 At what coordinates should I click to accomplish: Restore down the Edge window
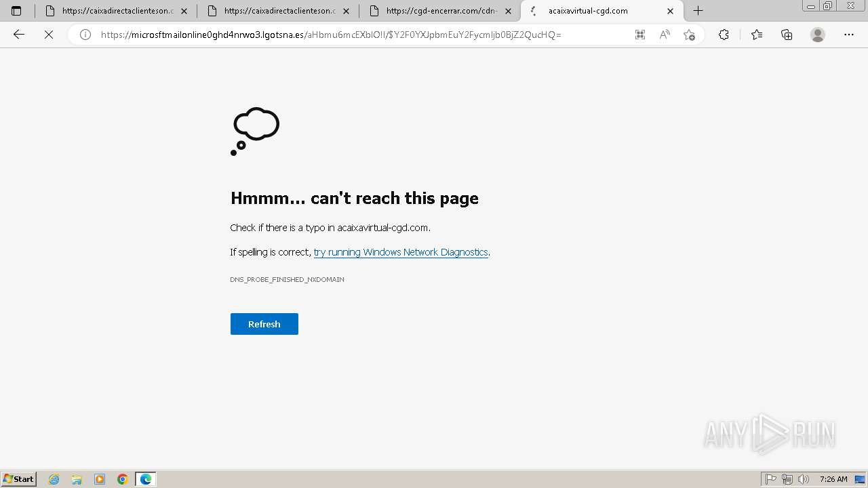828,6
